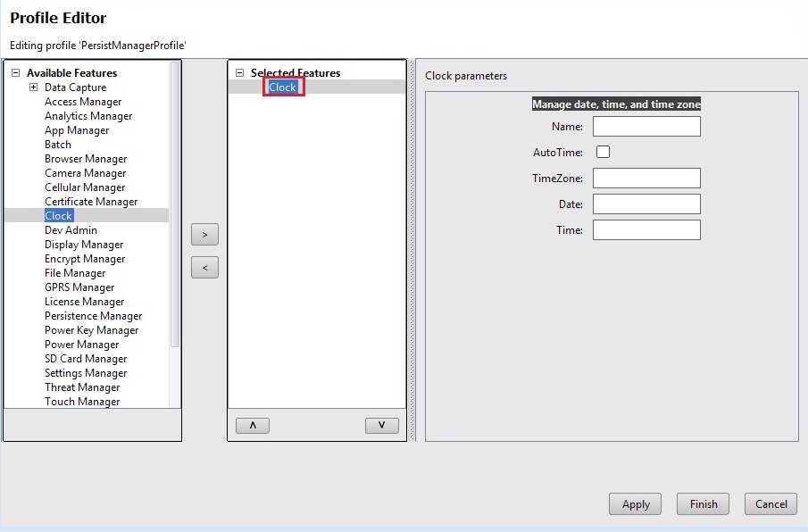Select Certificate Manager from available list

point(91,202)
